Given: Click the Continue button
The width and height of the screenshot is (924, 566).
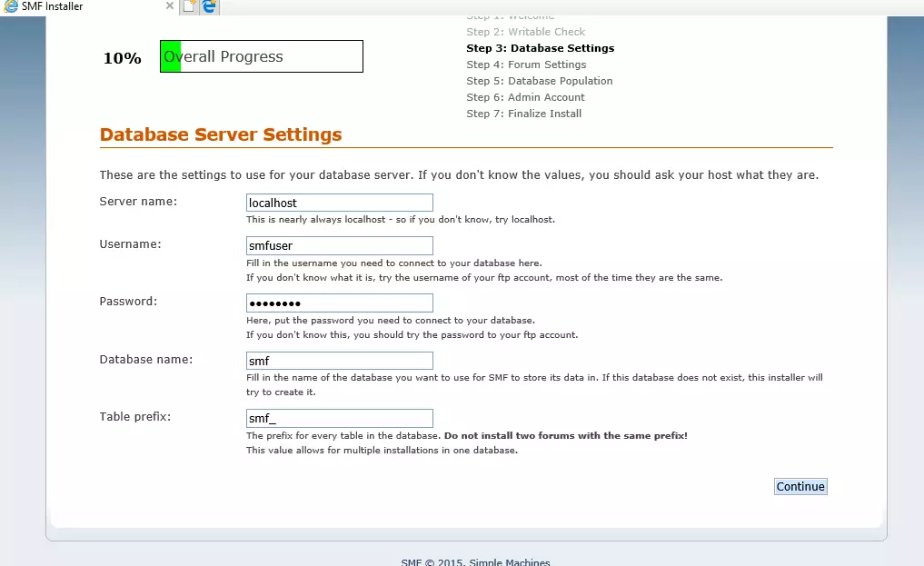Looking at the screenshot, I should pos(800,486).
